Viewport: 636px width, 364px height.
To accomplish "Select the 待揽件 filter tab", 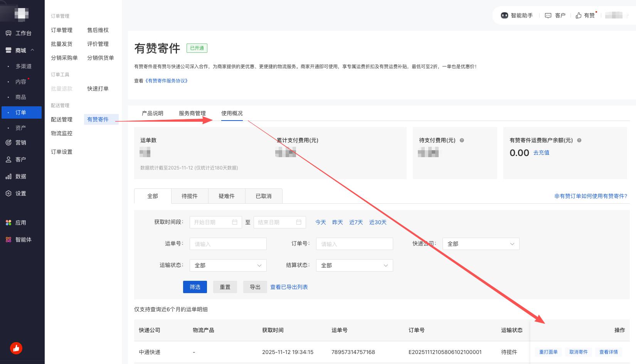I will point(190,196).
